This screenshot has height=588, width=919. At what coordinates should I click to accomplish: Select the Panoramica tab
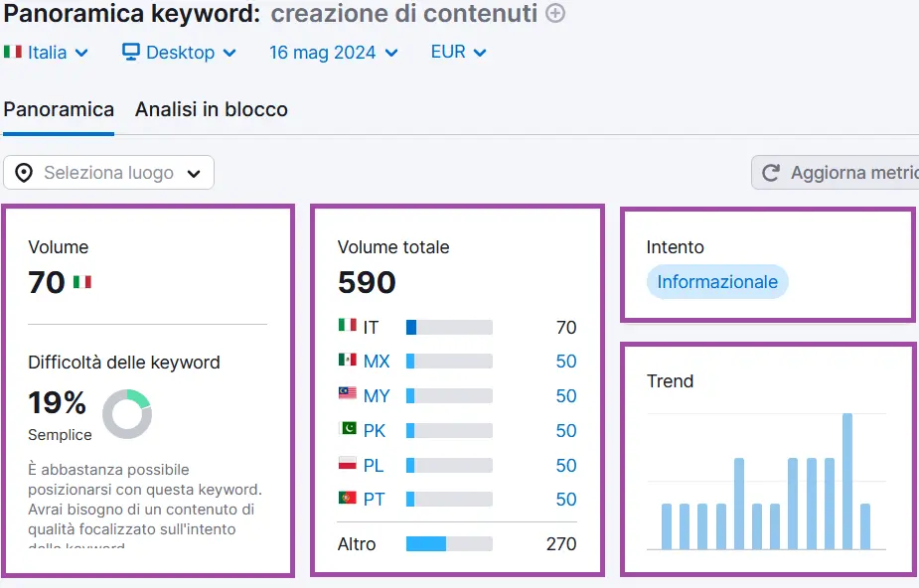pyautogui.click(x=59, y=109)
